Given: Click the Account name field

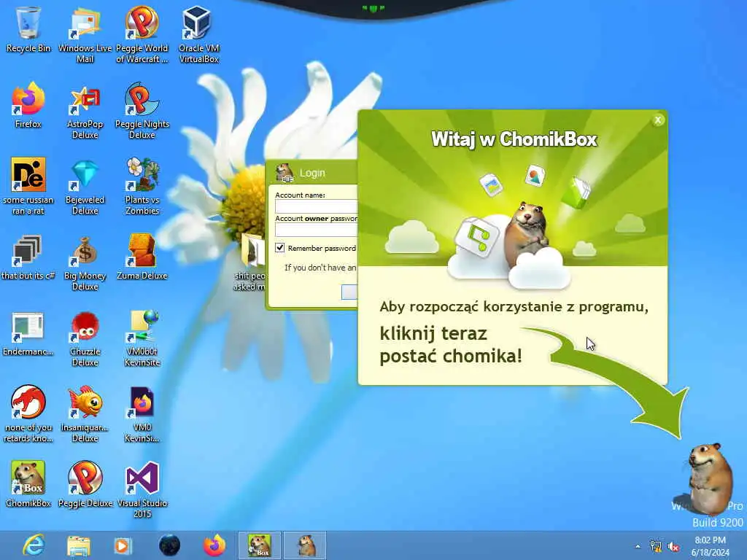Looking at the screenshot, I should pyautogui.click(x=317, y=206).
